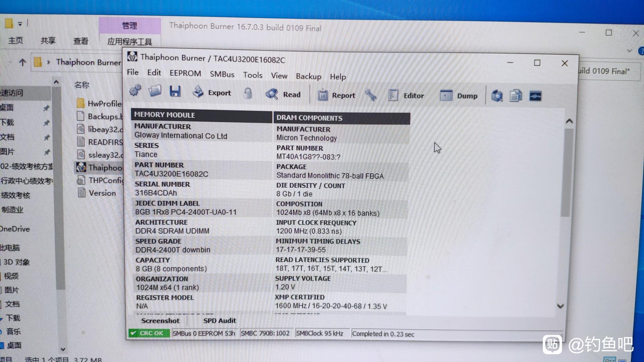Open the 主页 ribbon tab in Explorer

coord(16,41)
